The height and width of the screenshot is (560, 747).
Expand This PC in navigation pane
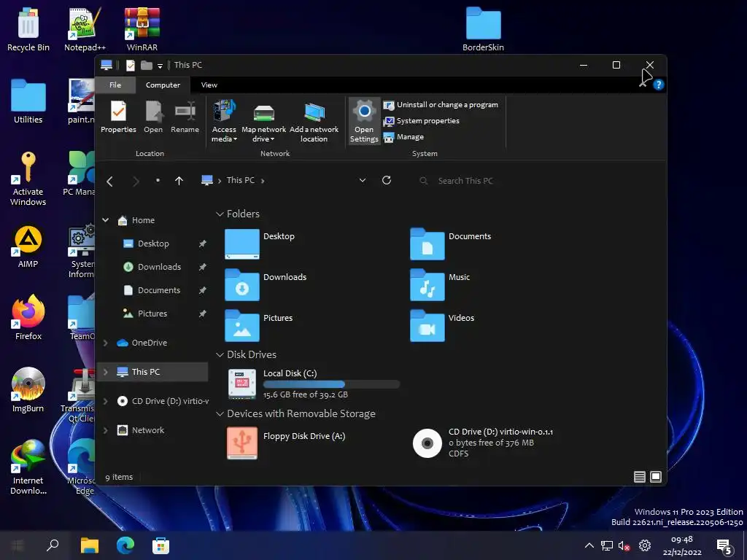[x=106, y=372]
